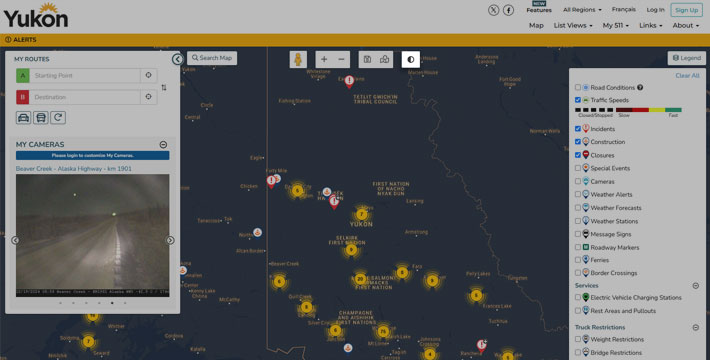The image size is (710, 360).
Task: Enable Ferries layer
Action: click(578, 260)
